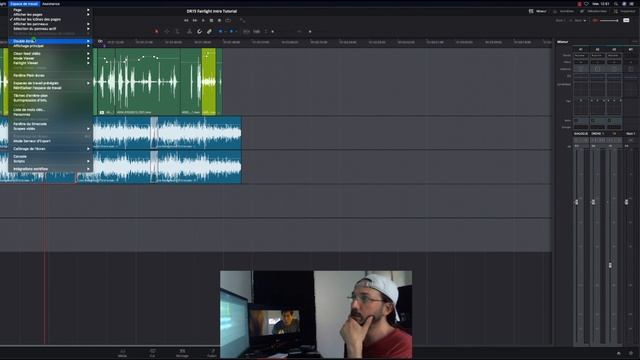The height and width of the screenshot is (360, 640).
Task: Open project settings gear icon bottom right
Action: click(631, 353)
